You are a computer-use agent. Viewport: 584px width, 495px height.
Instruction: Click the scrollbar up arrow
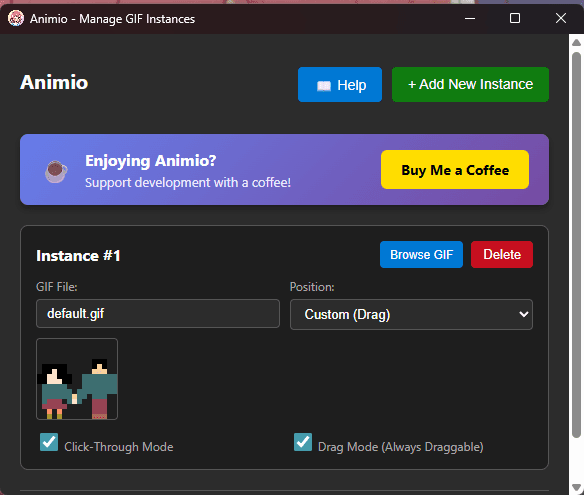point(576,42)
